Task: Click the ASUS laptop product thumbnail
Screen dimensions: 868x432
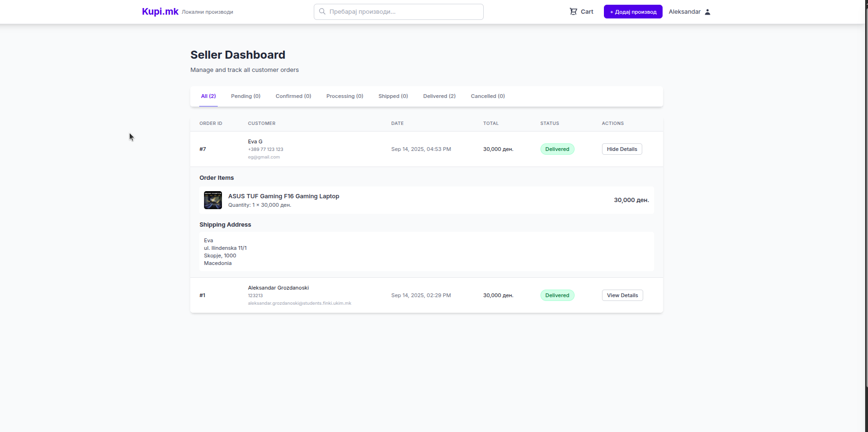Action: [x=213, y=200]
